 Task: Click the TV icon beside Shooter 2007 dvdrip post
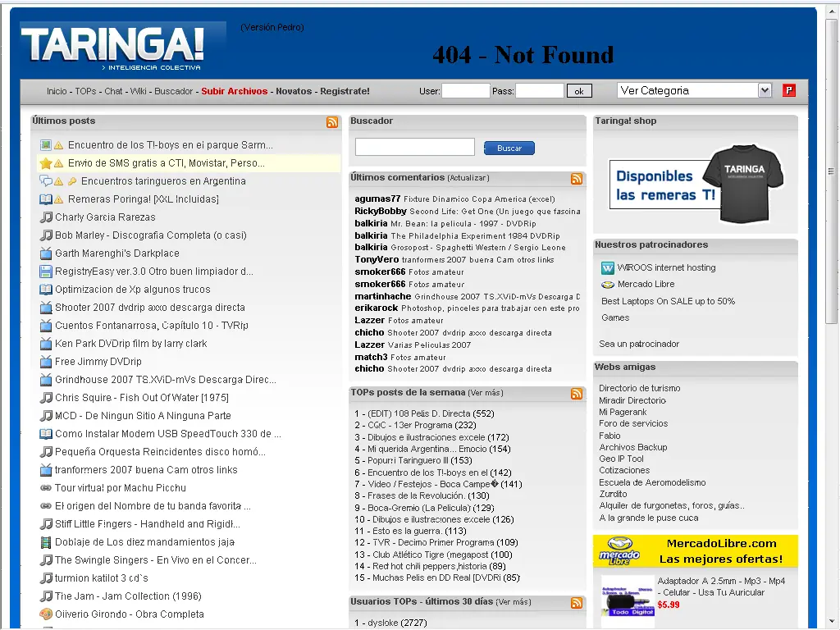coord(46,308)
